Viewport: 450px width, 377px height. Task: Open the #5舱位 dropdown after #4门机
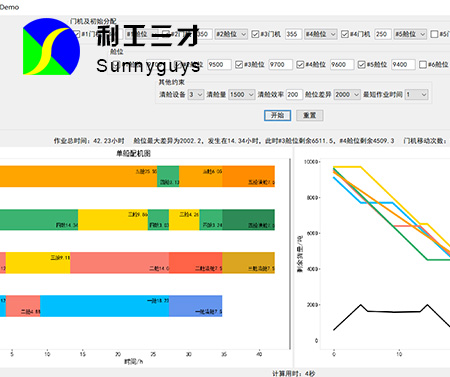410,34
